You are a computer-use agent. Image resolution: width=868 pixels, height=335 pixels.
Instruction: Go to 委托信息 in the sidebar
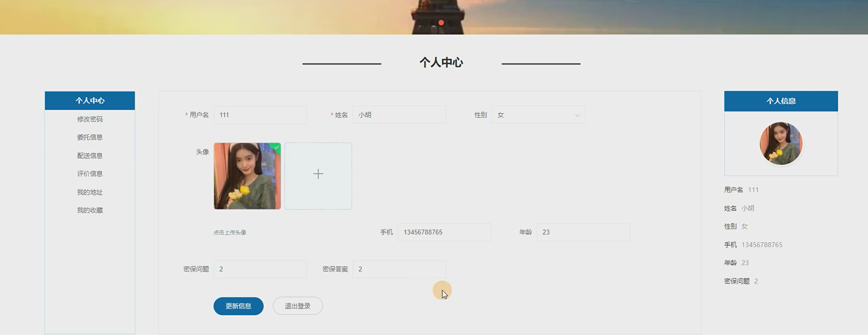pos(90,137)
